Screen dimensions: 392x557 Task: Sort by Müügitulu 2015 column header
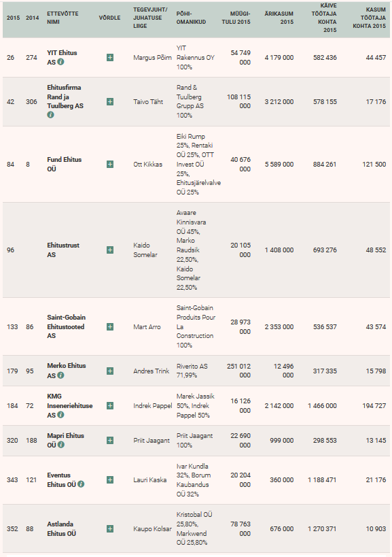[x=236, y=18]
